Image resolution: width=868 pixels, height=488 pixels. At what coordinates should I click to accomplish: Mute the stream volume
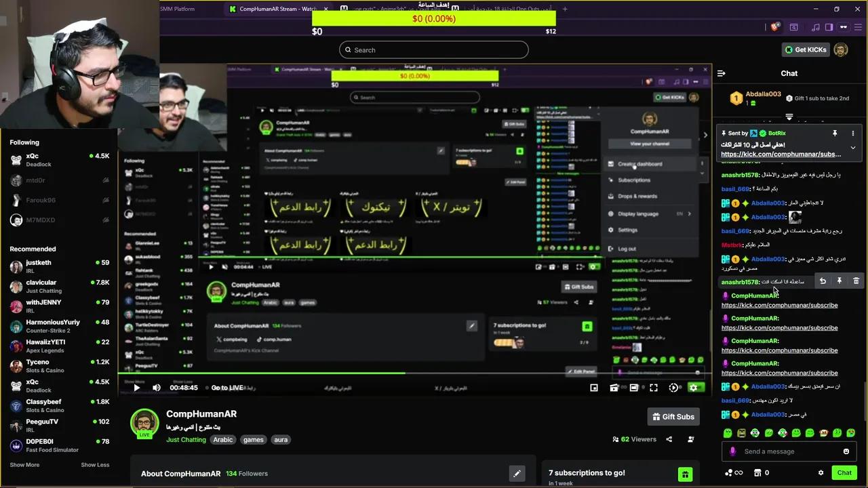click(x=157, y=388)
